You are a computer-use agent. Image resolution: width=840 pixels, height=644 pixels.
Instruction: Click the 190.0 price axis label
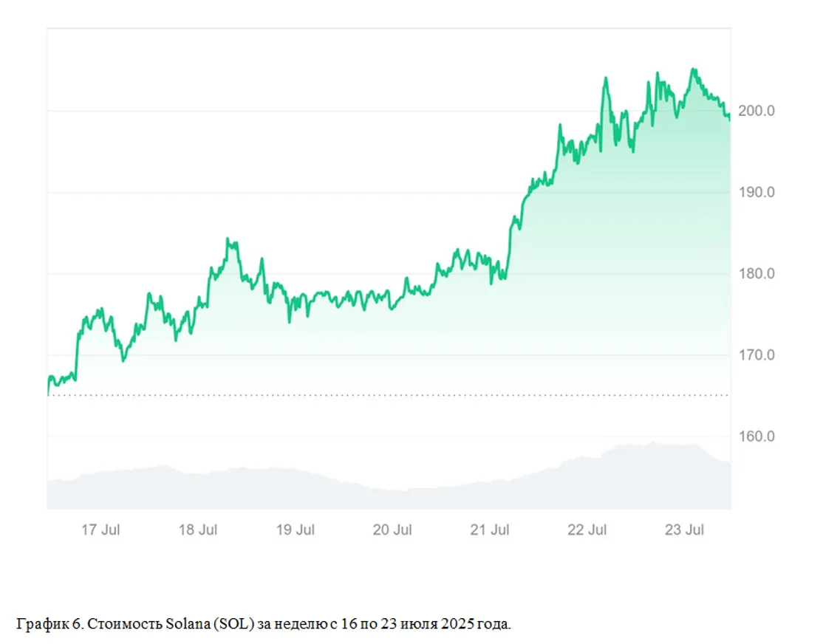tap(756, 193)
